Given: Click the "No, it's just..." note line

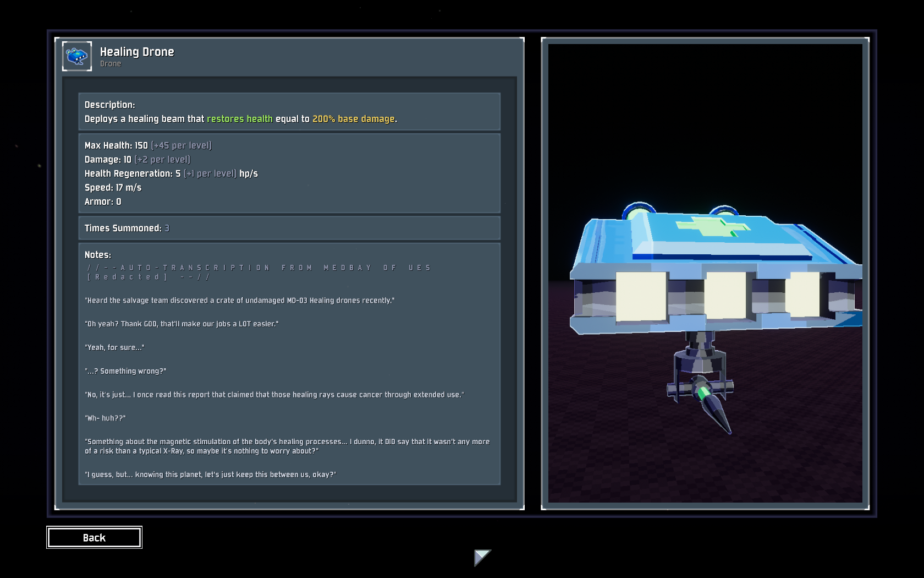Looking at the screenshot, I should 274,395.
